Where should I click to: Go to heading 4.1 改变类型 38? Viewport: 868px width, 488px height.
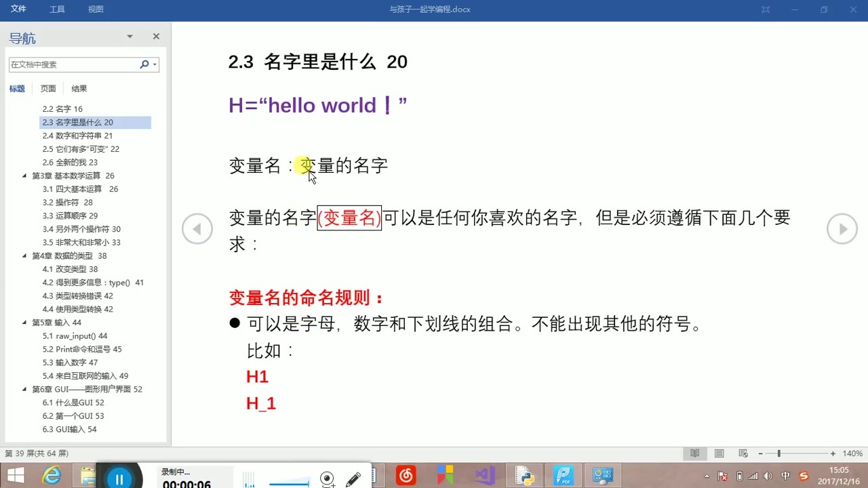(x=70, y=269)
